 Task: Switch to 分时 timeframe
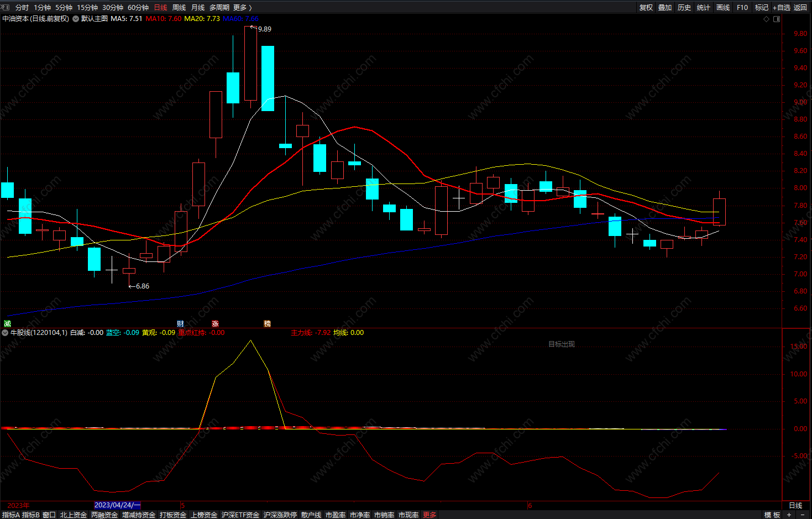[x=22, y=7]
